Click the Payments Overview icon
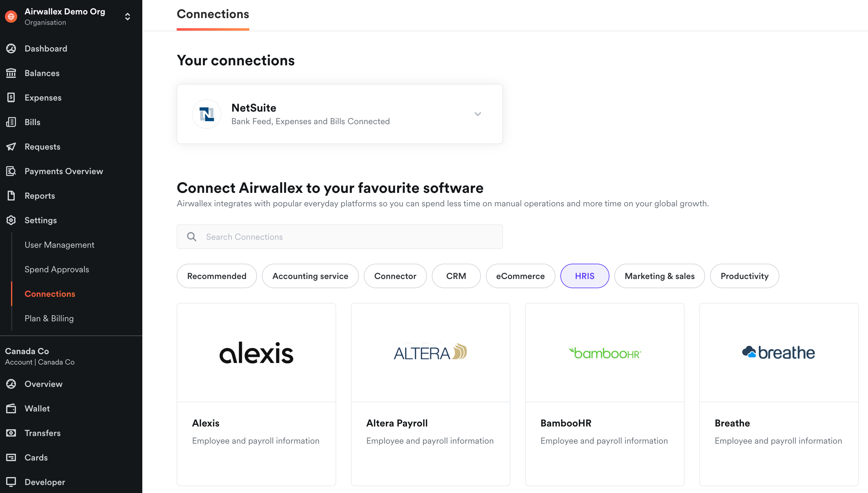The image size is (868, 493). (11, 171)
